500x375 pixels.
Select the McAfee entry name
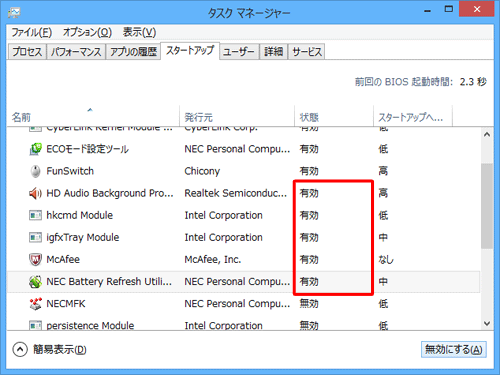pos(63,260)
